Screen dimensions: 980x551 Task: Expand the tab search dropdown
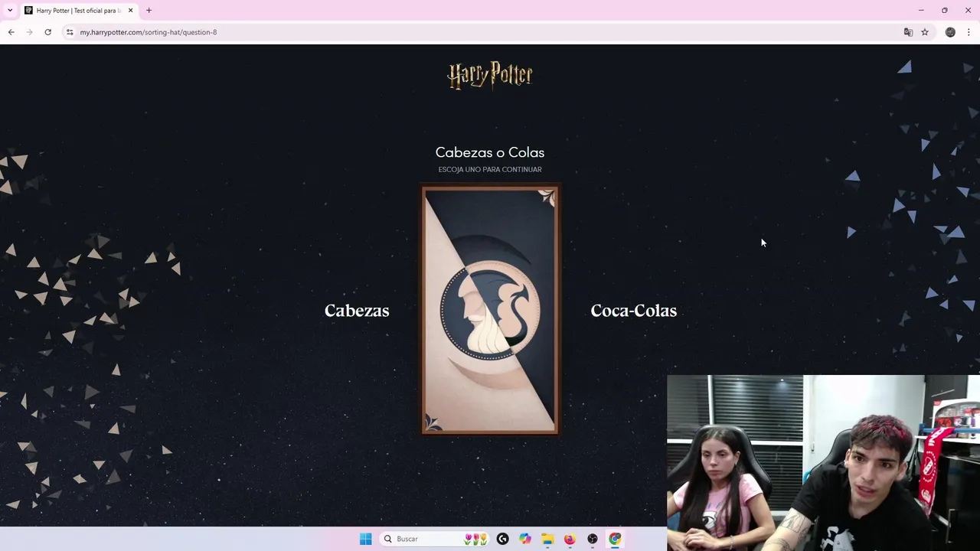[x=10, y=11]
